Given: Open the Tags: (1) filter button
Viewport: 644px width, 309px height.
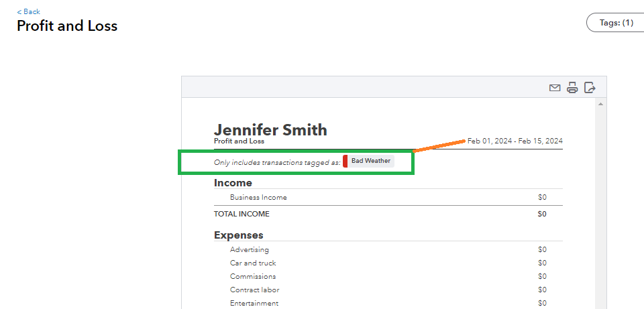Looking at the screenshot, I should [615, 23].
